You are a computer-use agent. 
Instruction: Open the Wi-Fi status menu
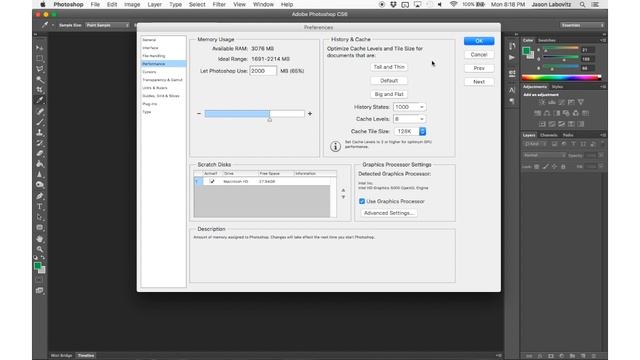[x=453, y=4]
